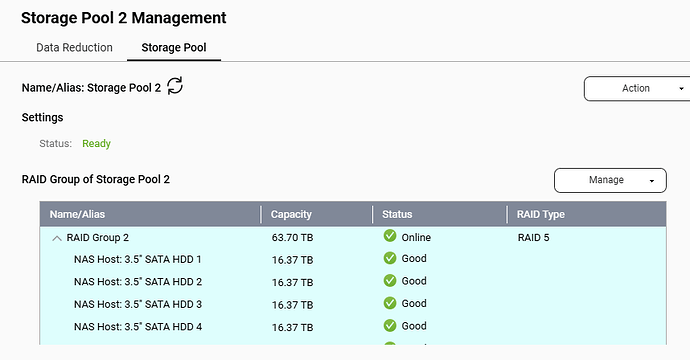Select the NAS Host SATA HDD 4 row
The width and height of the screenshot is (690, 360).
pyautogui.click(x=353, y=327)
